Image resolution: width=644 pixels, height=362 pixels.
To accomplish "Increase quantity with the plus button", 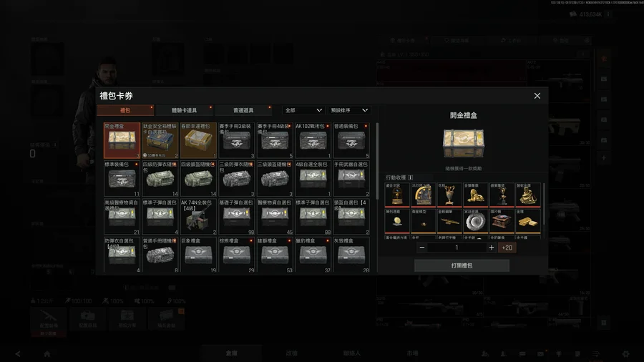I will [491, 248].
